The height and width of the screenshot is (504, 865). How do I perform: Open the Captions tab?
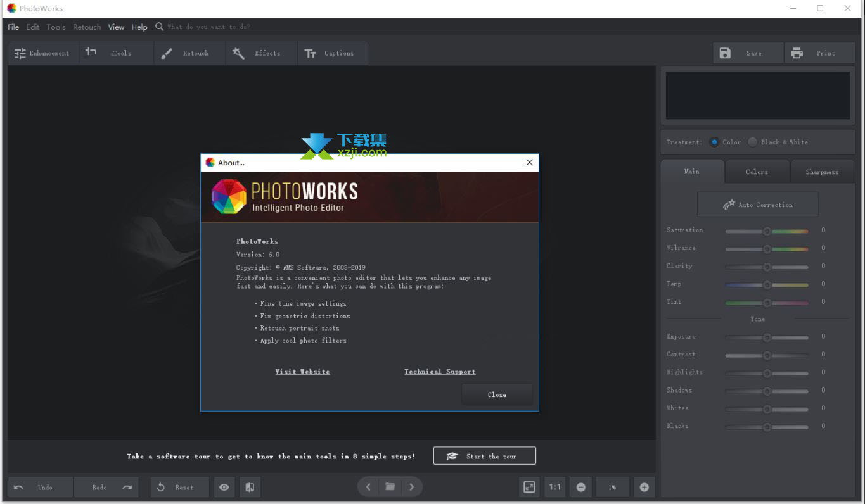tap(333, 53)
